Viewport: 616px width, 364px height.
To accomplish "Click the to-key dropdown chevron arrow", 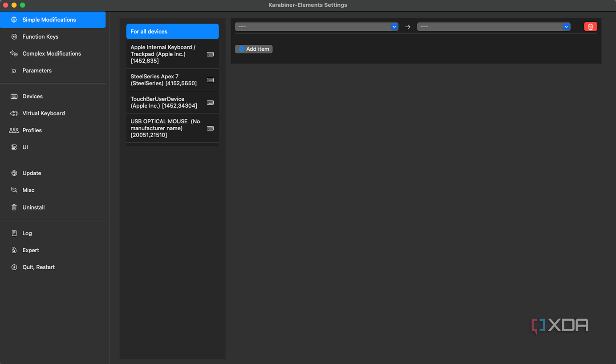I will [566, 27].
